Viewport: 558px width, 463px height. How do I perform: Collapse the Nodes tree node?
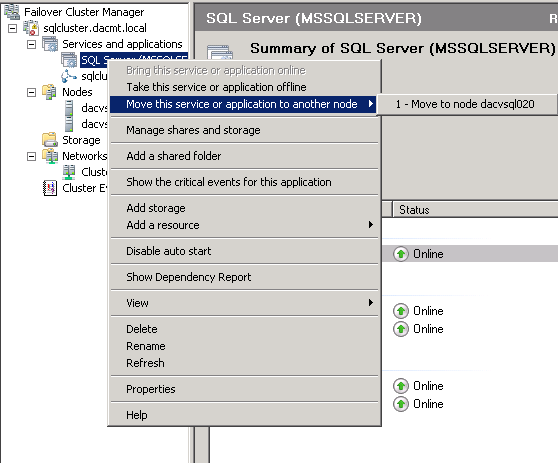[32, 92]
